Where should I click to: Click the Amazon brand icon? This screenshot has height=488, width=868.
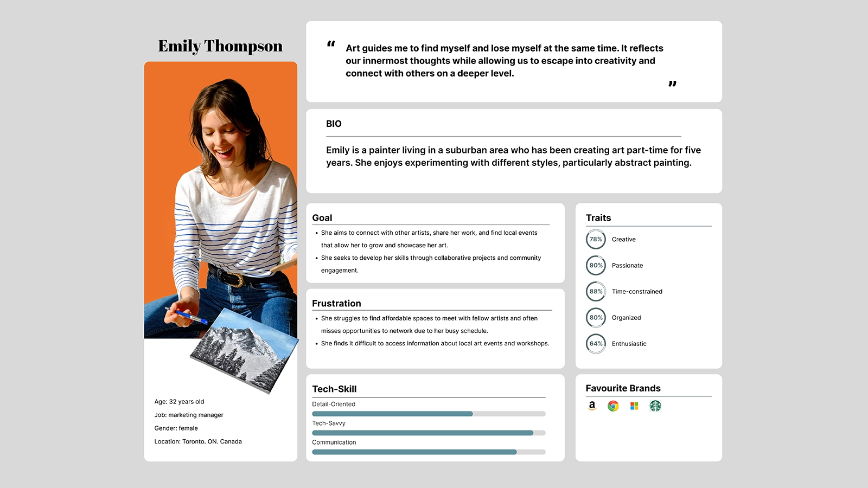592,406
